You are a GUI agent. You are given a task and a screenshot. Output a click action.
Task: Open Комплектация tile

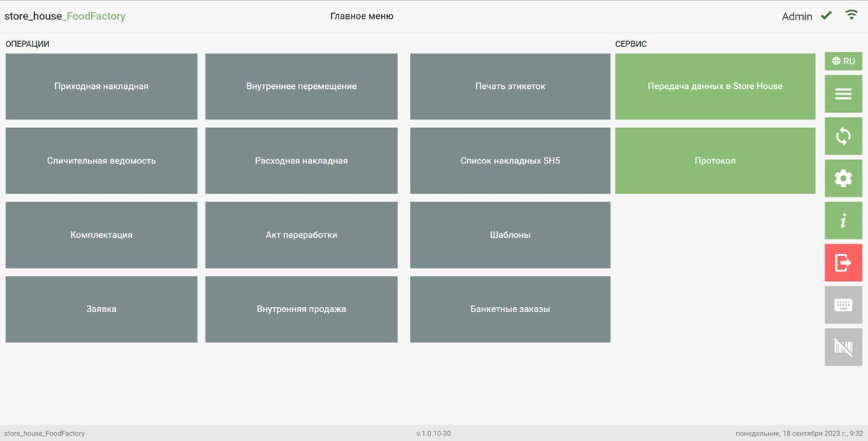[x=101, y=235]
